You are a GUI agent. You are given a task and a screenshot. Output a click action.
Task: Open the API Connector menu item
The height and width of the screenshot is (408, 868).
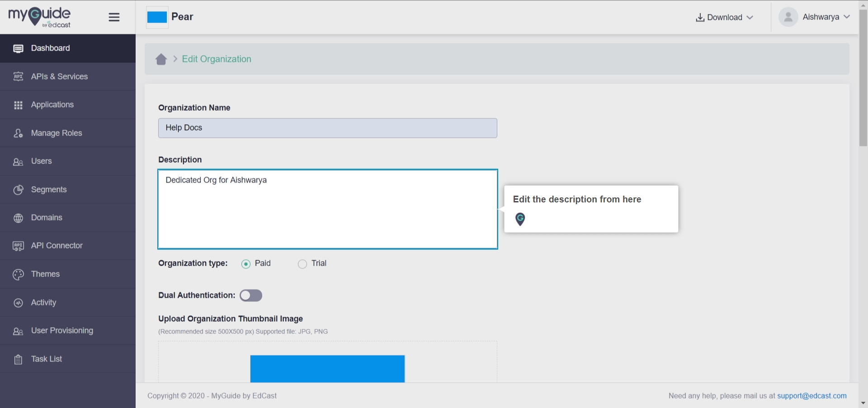pyautogui.click(x=68, y=246)
